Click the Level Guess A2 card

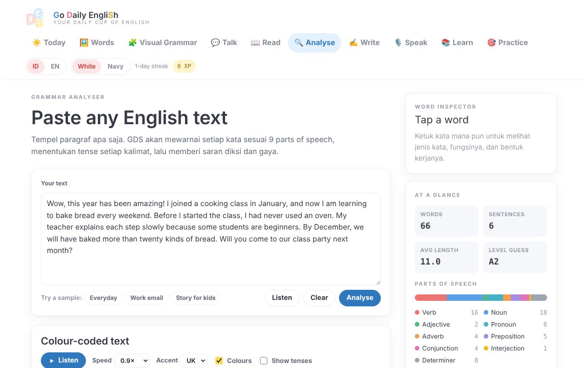(x=515, y=257)
